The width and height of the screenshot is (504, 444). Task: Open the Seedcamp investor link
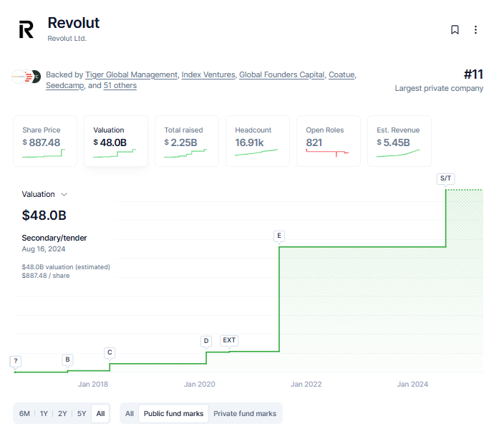click(65, 85)
